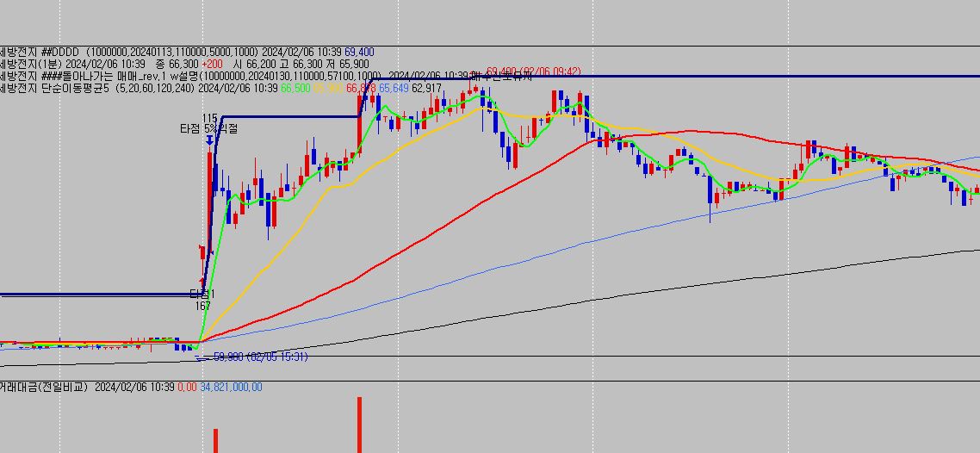This screenshot has height=453, width=980.
Task: Click the tallest red volume bar
Action: coord(359,424)
